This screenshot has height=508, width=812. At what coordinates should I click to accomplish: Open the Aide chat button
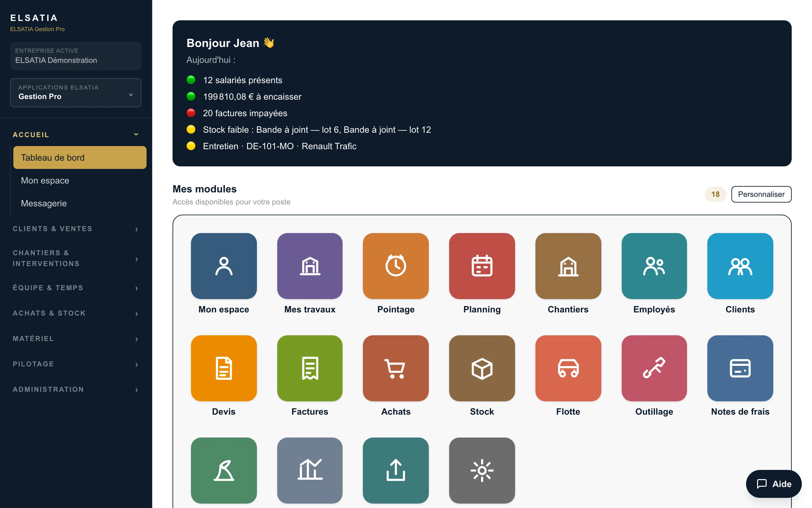(x=773, y=484)
